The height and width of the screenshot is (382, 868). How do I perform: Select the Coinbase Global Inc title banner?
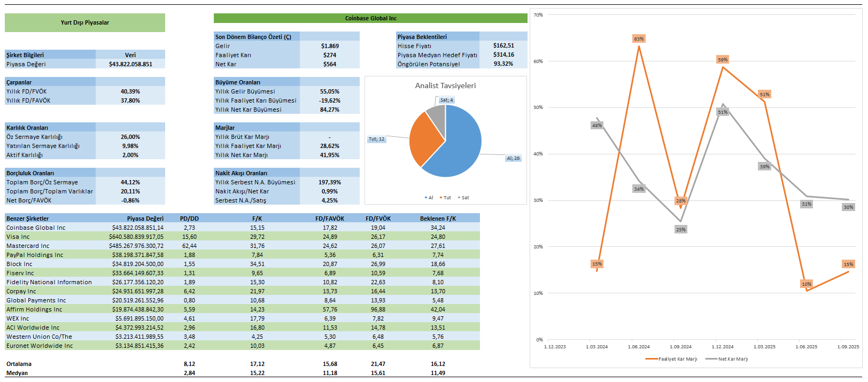[370, 18]
